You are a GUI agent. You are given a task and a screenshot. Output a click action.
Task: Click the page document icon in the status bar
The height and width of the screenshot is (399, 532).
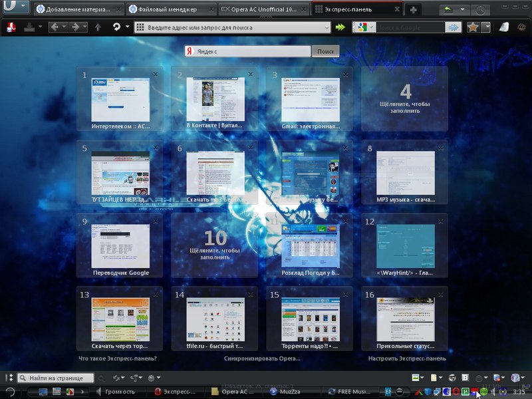coord(434,377)
